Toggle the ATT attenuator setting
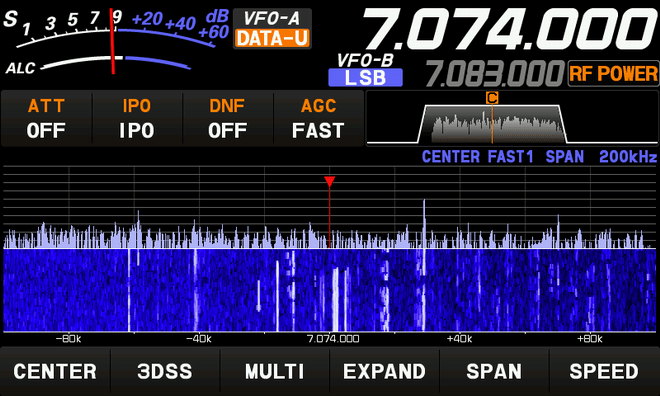The height and width of the screenshot is (396, 660). tap(46, 119)
